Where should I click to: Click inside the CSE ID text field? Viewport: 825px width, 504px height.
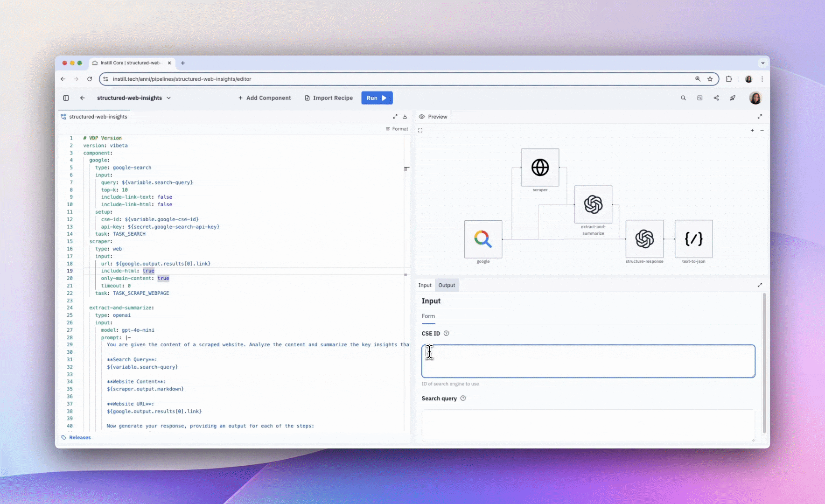588,361
